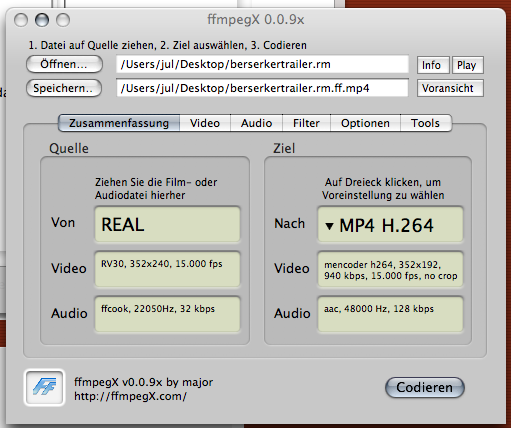Click the destination path .rm.ff.mp4 field
The image size is (511, 428).
point(262,88)
